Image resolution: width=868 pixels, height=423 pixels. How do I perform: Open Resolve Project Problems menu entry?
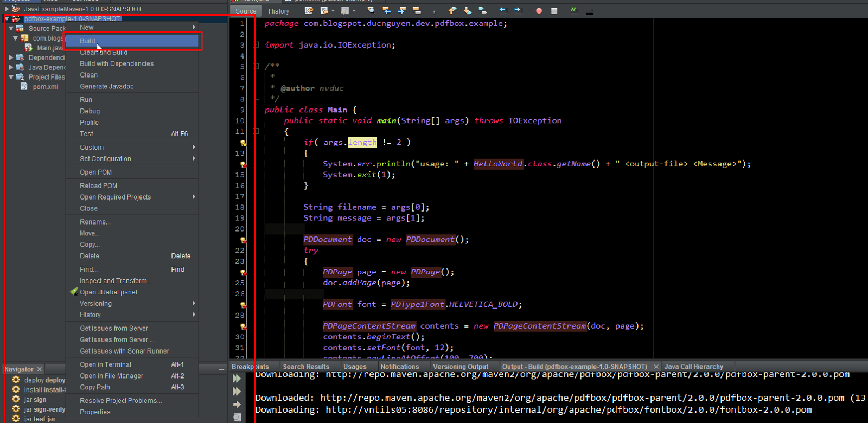tap(120, 401)
